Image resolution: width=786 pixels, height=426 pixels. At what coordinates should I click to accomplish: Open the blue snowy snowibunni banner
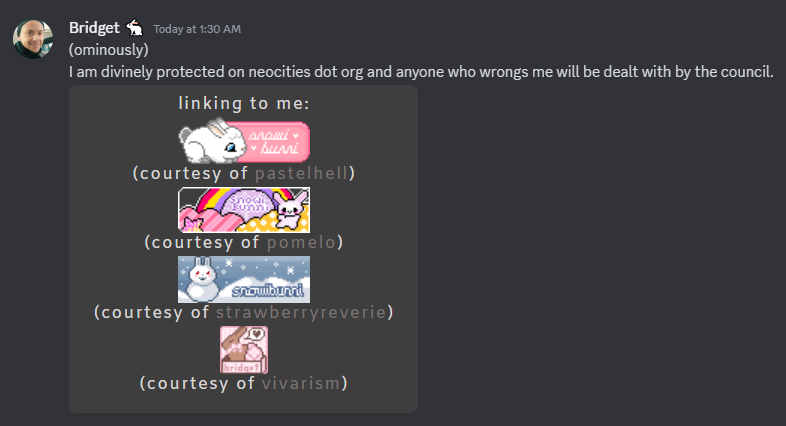click(244, 280)
